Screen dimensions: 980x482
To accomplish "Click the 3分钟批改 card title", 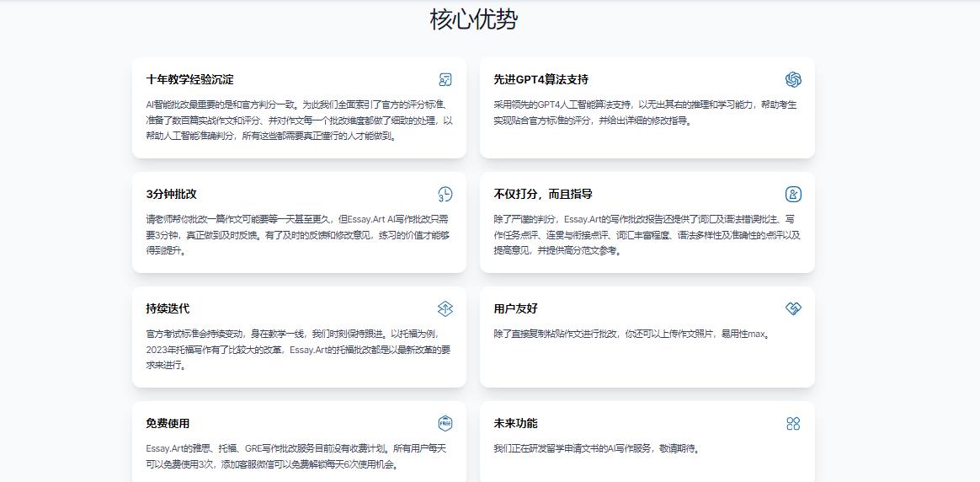I will [171, 195].
